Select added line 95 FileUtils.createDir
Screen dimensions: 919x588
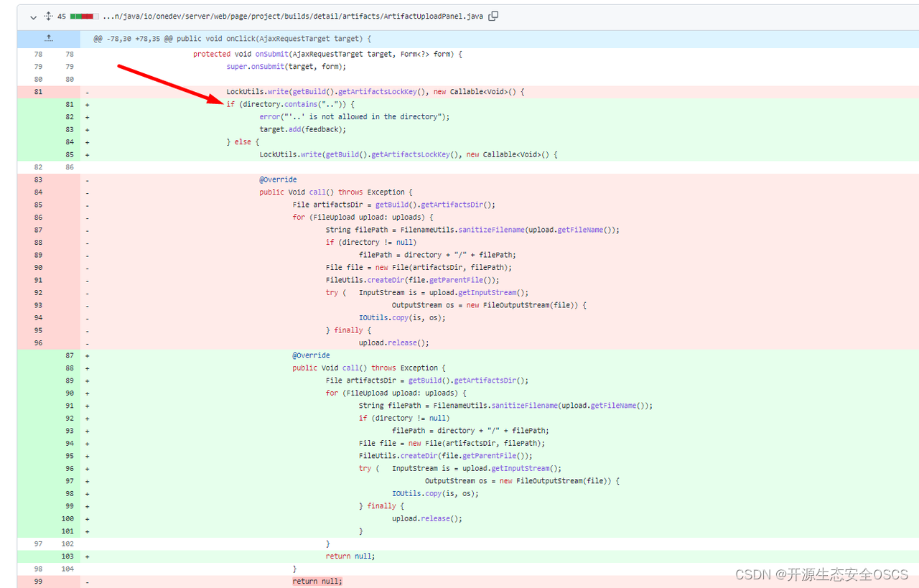click(445, 456)
